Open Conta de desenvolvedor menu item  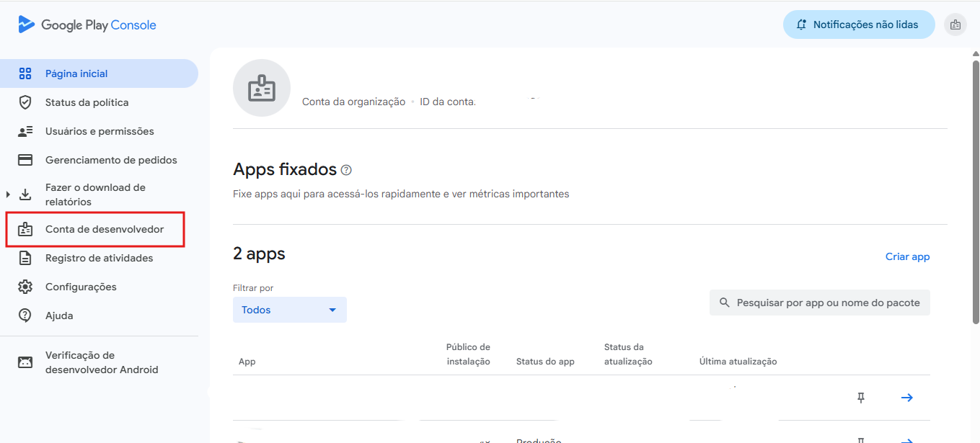click(104, 229)
